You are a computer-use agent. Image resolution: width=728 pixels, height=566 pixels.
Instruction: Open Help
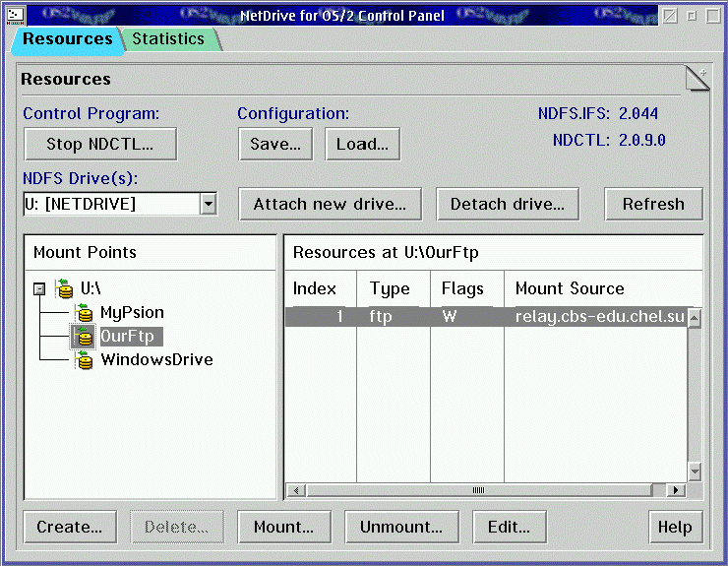(x=676, y=527)
